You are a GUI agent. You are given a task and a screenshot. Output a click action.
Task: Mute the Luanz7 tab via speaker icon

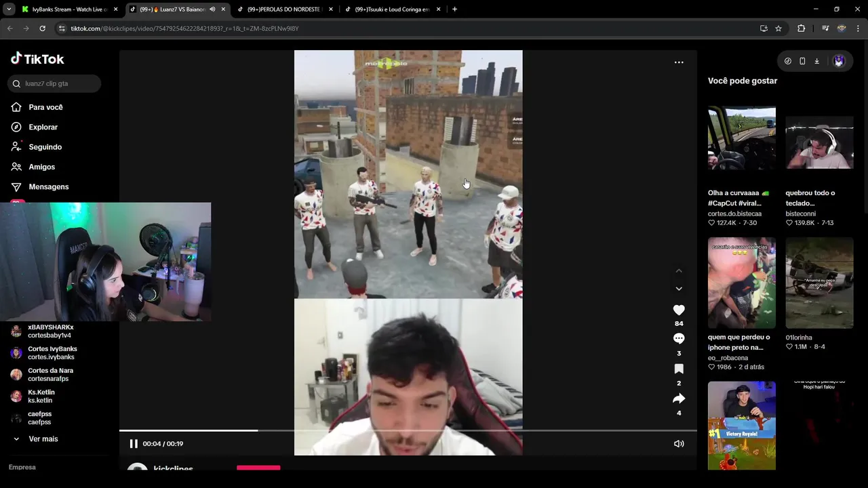[212, 9]
